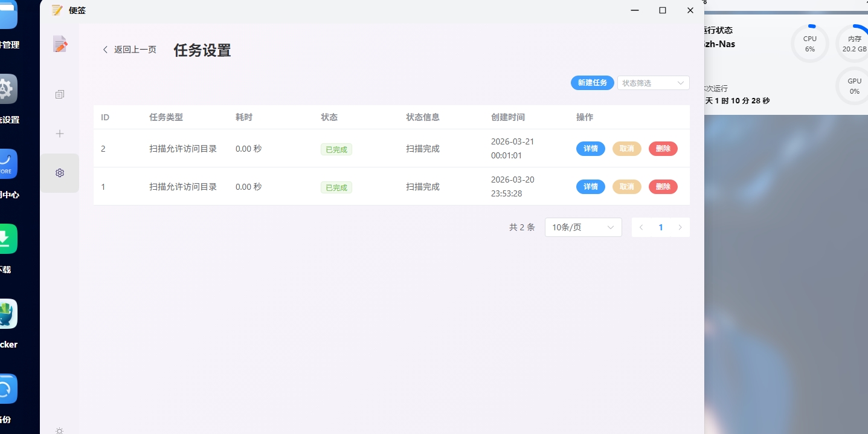The width and height of the screenshot is (868, 434).
Task: Open the download app desktop icon
Action: (x=7, y=239)
